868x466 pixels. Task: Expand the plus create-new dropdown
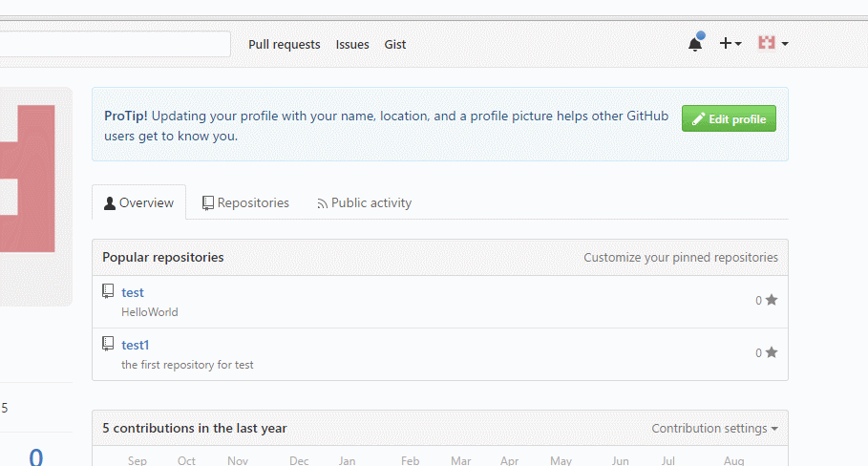(730, 44)
